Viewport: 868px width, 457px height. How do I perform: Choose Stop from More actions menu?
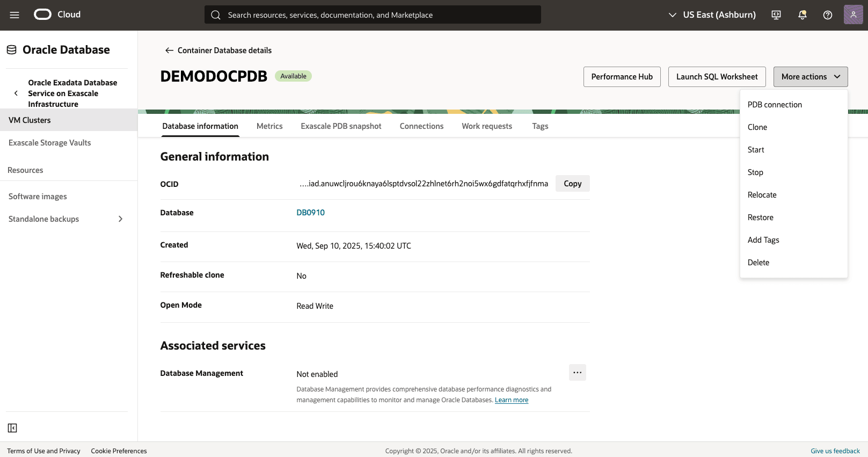pos(794,172)
